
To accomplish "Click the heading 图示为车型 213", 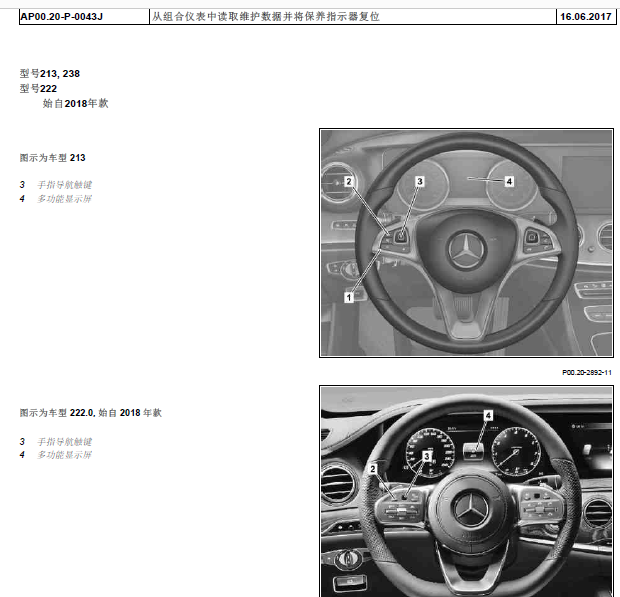I will pyautogui.click(x=53, y=158).
